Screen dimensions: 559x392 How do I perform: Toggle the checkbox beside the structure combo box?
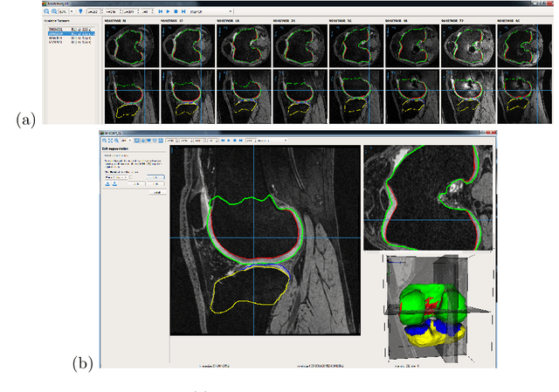click(130, 177)
